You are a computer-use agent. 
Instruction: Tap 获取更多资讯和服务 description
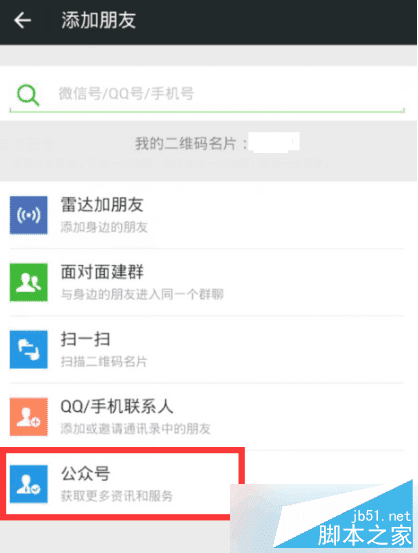click(117, 496)
